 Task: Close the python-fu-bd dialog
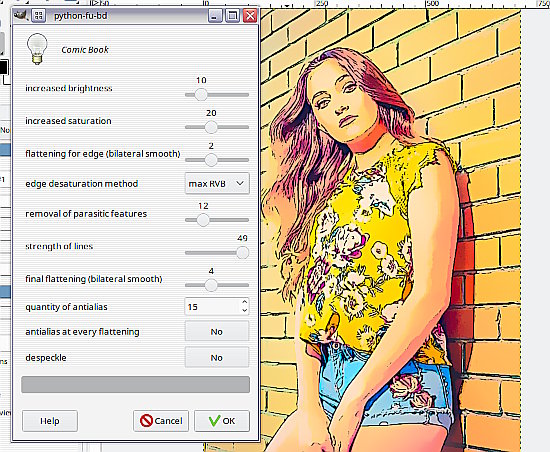pos(250,16)
